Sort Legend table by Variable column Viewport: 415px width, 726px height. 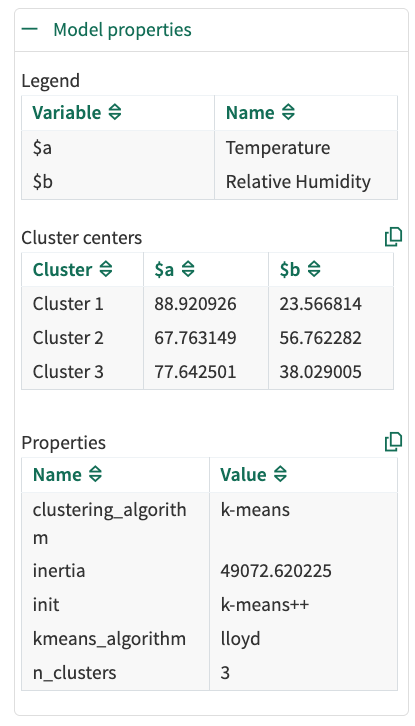tap(114, 113)
